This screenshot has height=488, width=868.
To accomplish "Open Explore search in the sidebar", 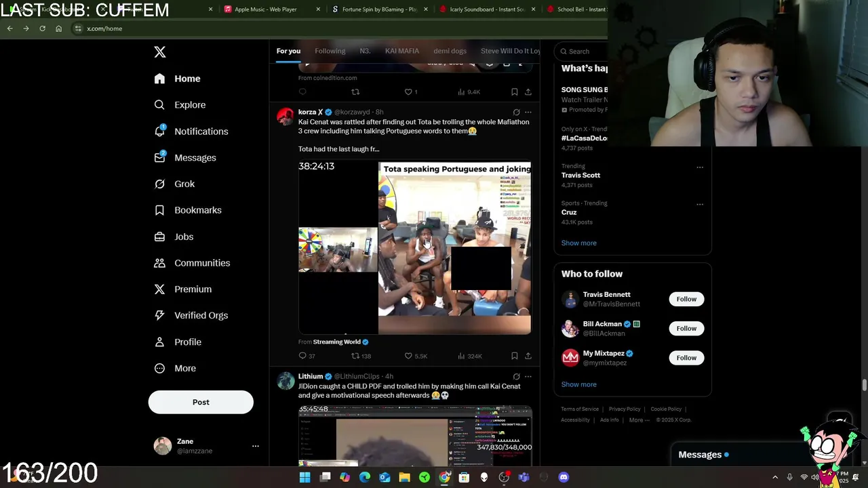I will click(180, 105).
